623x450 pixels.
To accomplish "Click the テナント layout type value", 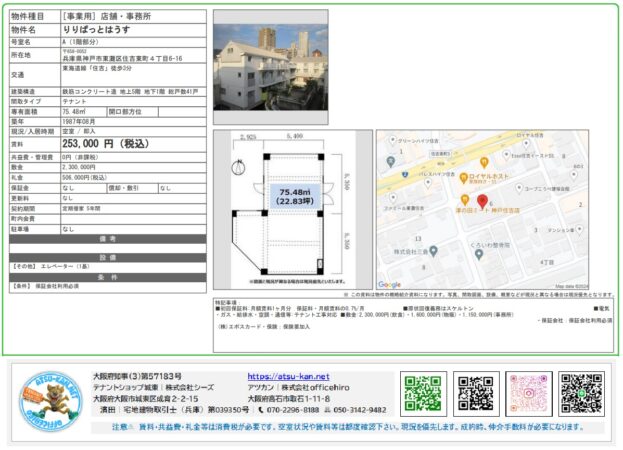I will click(74, 102).
